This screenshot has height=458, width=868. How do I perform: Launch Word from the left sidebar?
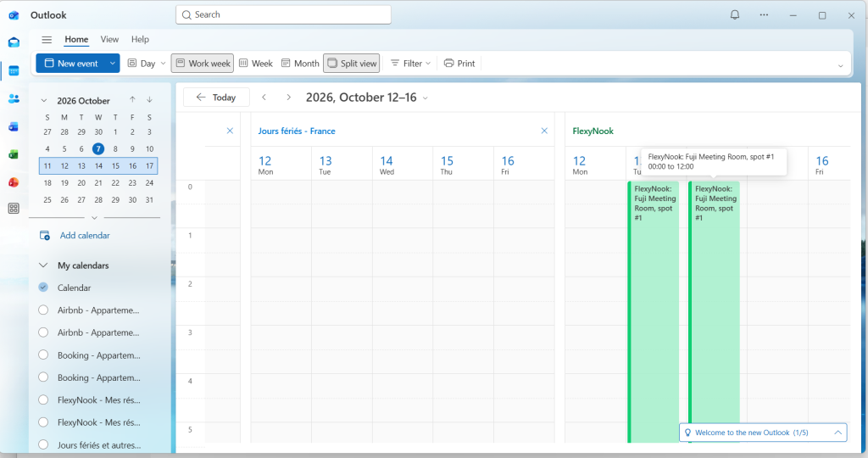(14, 127)
